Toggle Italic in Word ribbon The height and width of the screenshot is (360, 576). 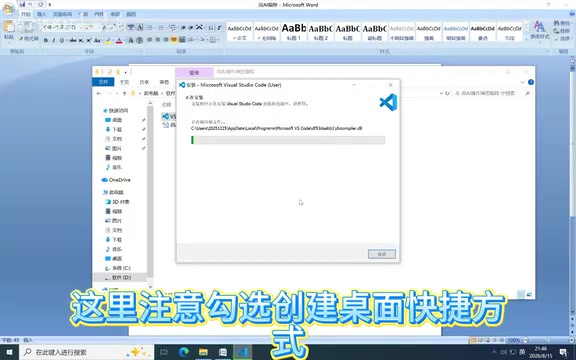point(54,40)
